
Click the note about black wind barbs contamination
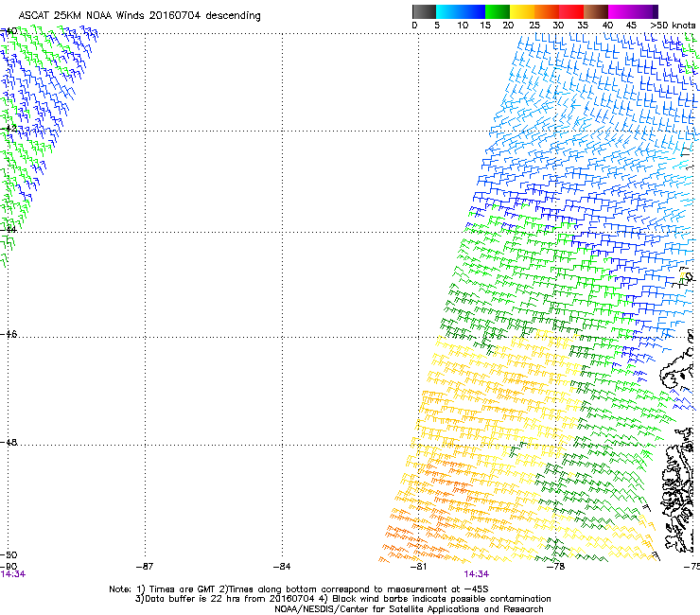point(435,599)
